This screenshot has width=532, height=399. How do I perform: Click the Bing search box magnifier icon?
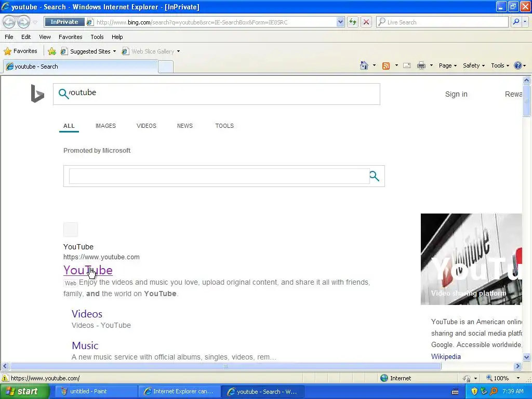coord(63,94)
